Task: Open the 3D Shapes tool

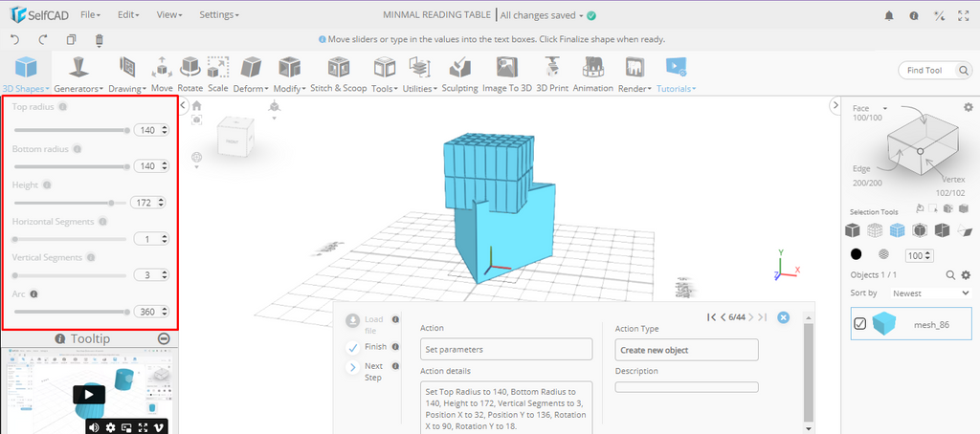Action: [x=26, y=75]
